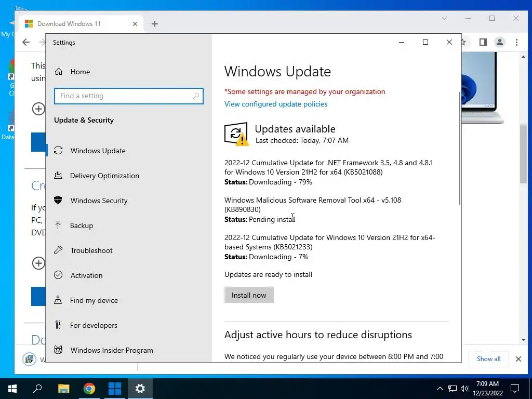Maximize the Settings window
The width and height of the screenshot is (532, 399).
(425, 42)
